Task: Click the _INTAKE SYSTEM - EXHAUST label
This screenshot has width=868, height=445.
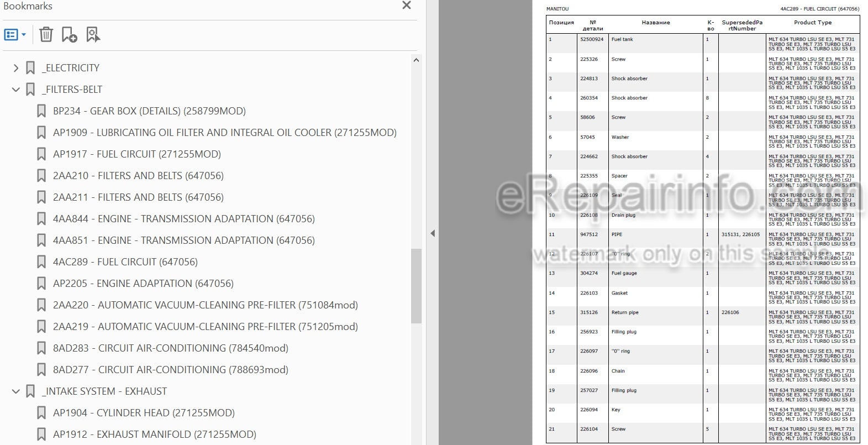Action: (104, 391)
